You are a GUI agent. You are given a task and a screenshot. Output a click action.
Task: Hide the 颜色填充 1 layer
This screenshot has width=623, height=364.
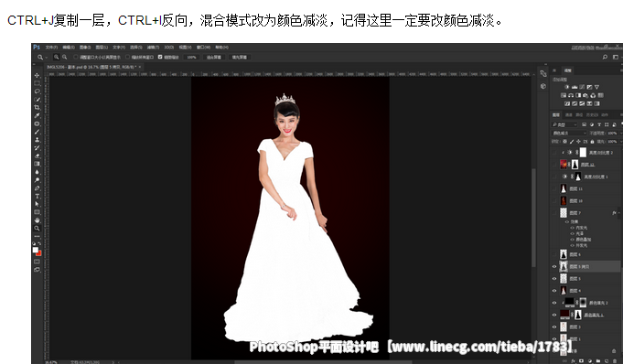point(554,315)
